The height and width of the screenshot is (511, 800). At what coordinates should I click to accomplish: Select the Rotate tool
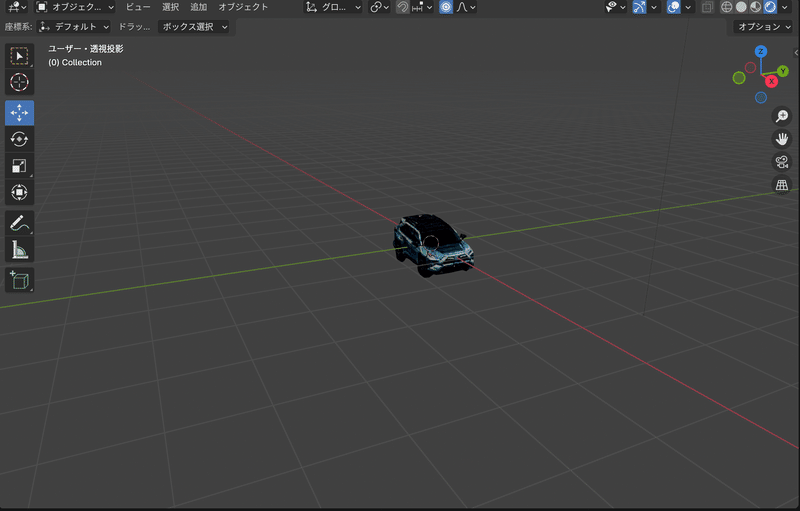[19, 139]
